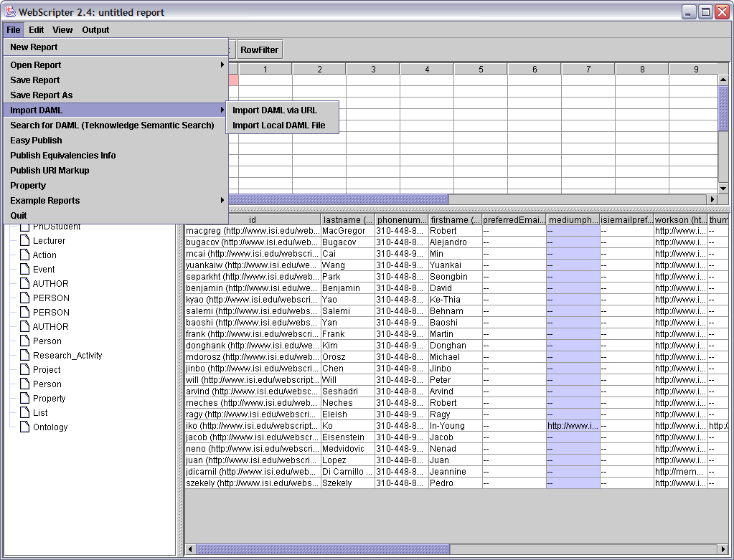Select Import Local DAML File
Screen dimensions: 734x560
[278, 125]
